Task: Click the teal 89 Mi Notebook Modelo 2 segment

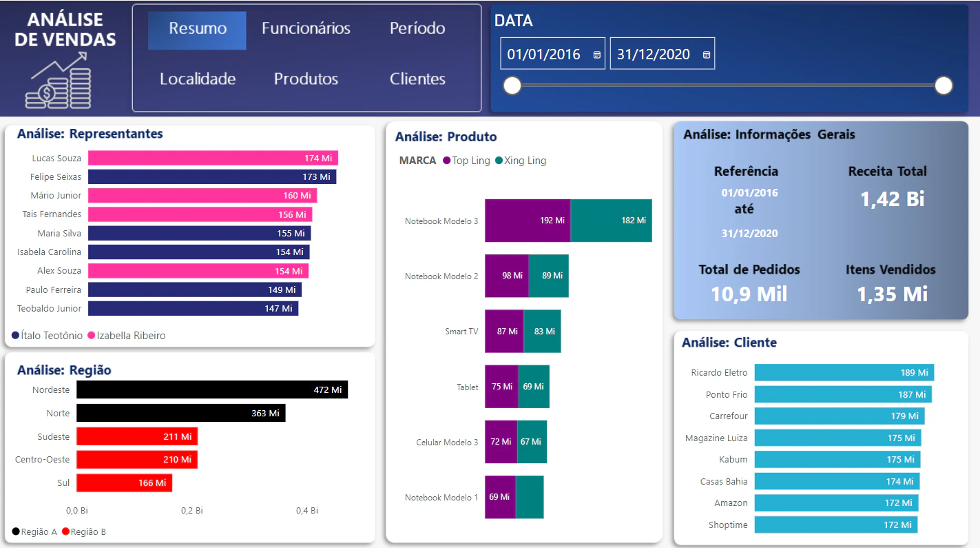Action: (x=549, y=276)
